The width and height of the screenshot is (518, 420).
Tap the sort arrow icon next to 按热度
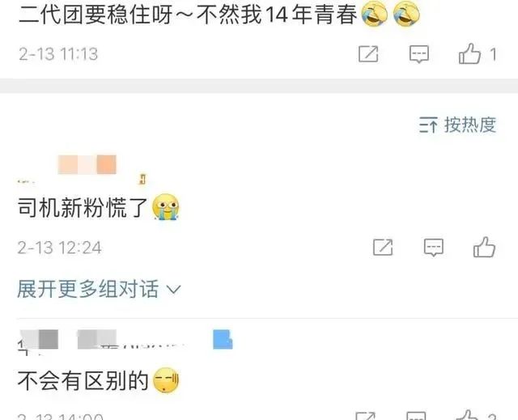(x=428, y=125)
